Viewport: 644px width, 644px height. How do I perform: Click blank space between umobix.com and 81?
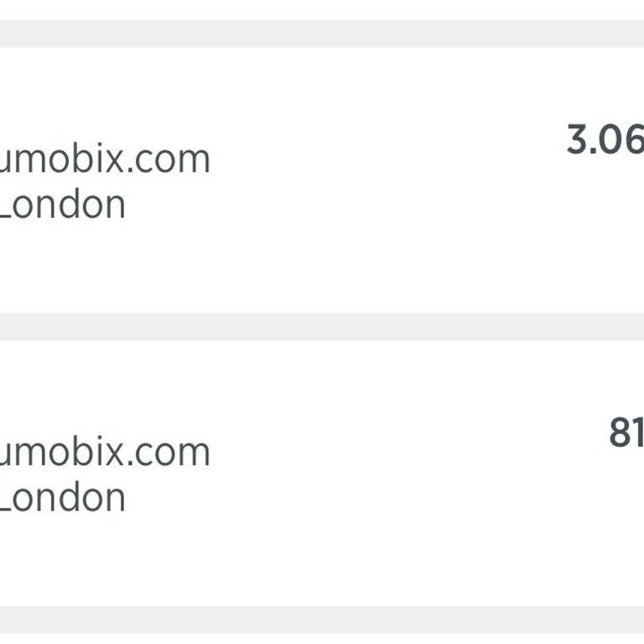(x=402, y=444)
